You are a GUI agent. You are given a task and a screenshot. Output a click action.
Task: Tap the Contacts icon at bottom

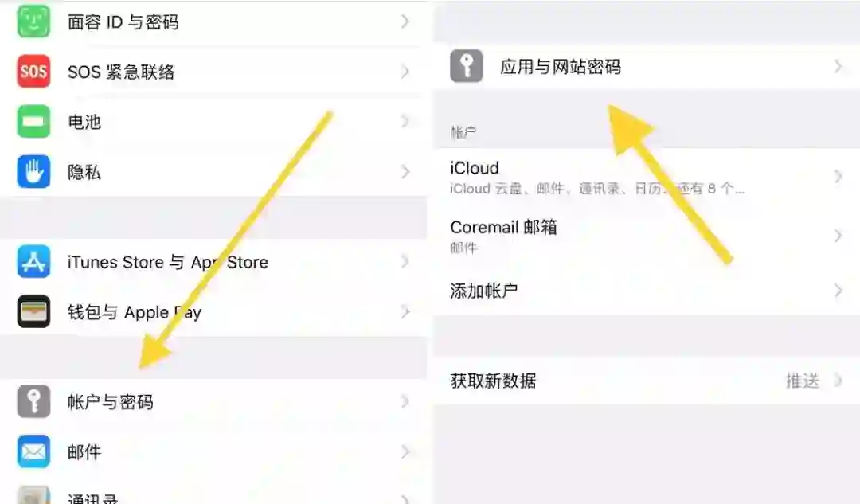33,494
